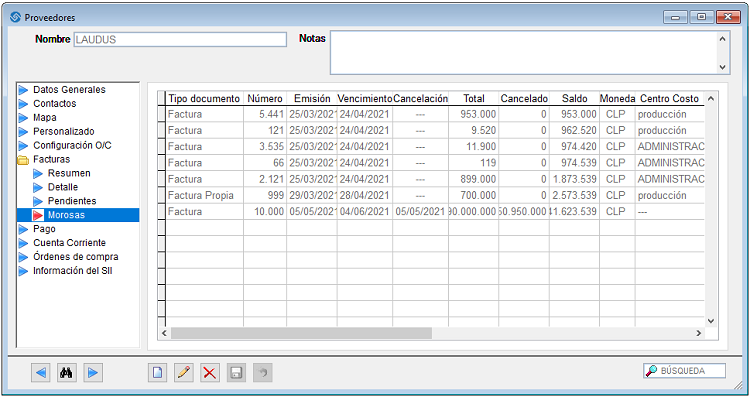The height and width of the screenshot is (397, 750).
Task: Click the grid vertical scroll up arrow
Action: point(711,99)
